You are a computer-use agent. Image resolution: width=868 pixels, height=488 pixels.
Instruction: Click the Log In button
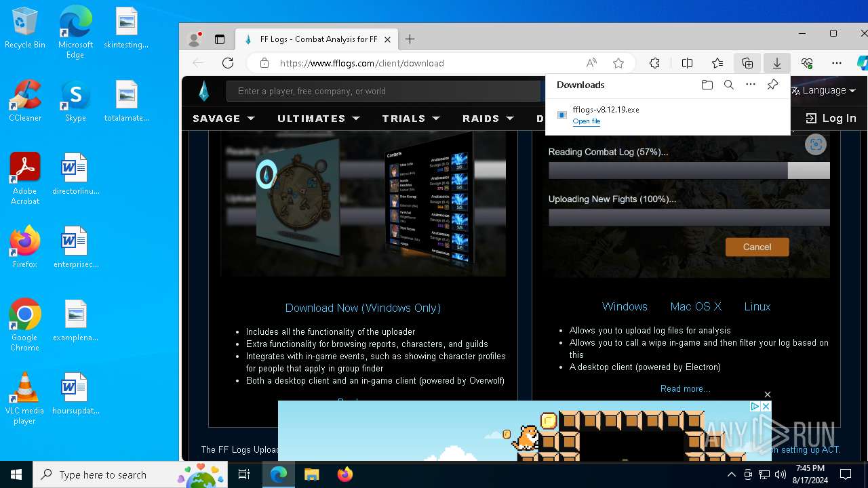click(831, 118)
